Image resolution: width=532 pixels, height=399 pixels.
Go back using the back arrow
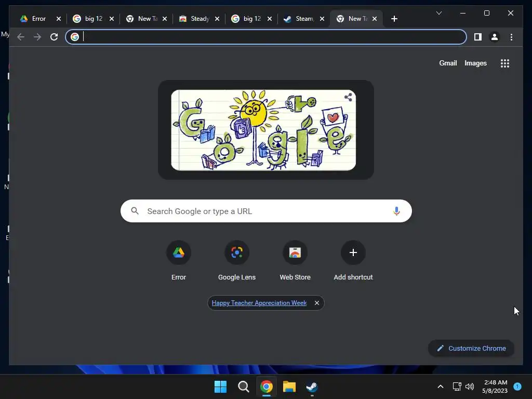point(21,37)
